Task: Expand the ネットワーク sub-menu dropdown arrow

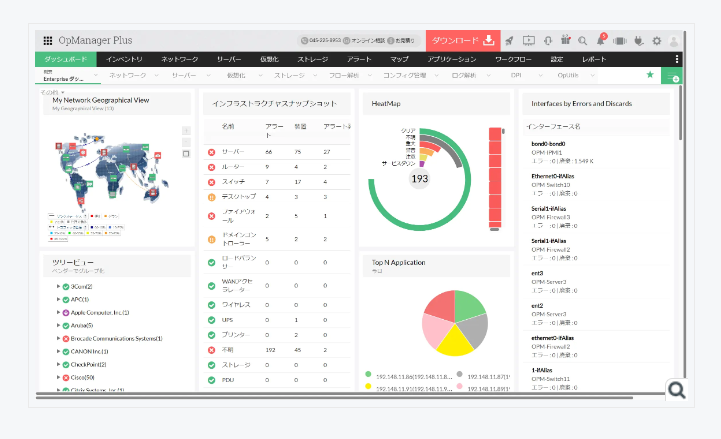Action: click(156, 75)
